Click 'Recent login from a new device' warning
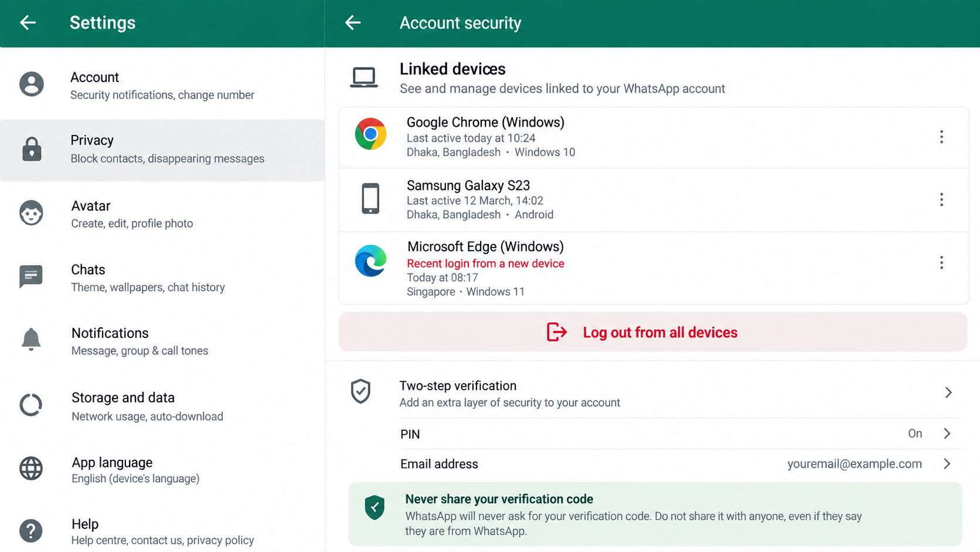 485,263
